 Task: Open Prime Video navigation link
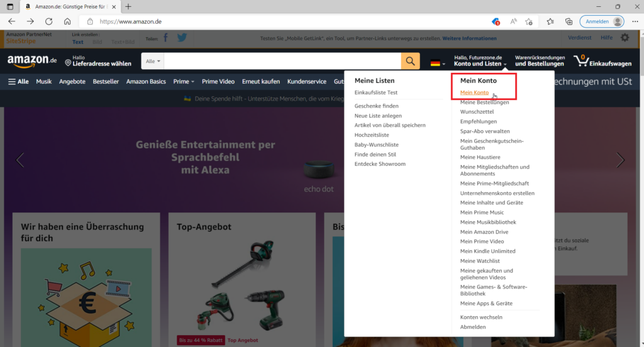click(218, 81)
